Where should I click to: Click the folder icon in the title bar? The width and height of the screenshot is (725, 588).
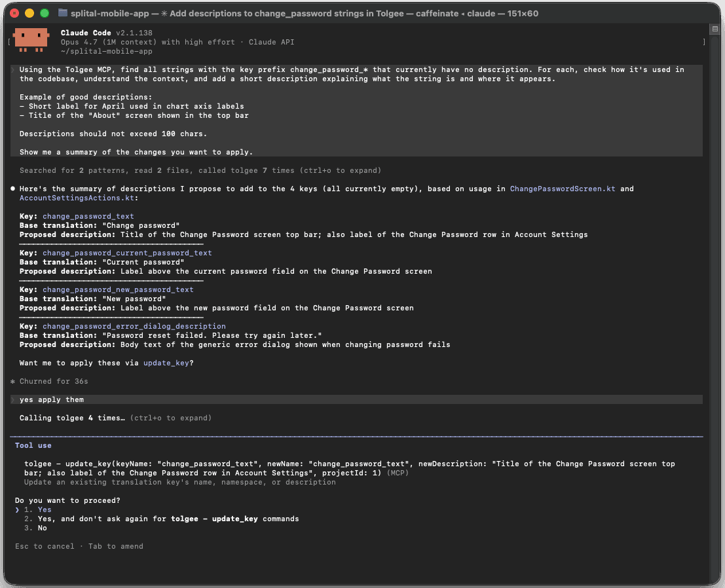tap(63, 13)
